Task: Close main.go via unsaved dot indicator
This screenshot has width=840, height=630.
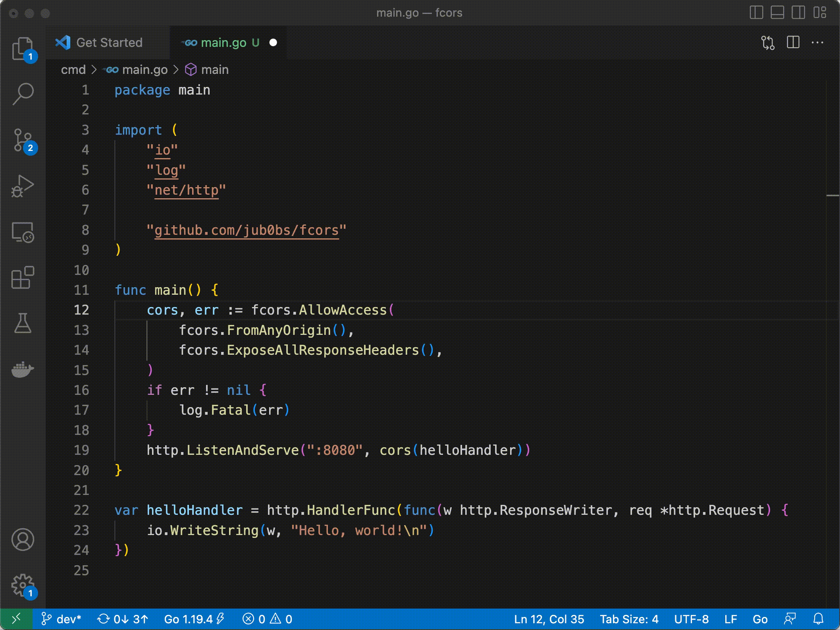Action: click(273, 43)
